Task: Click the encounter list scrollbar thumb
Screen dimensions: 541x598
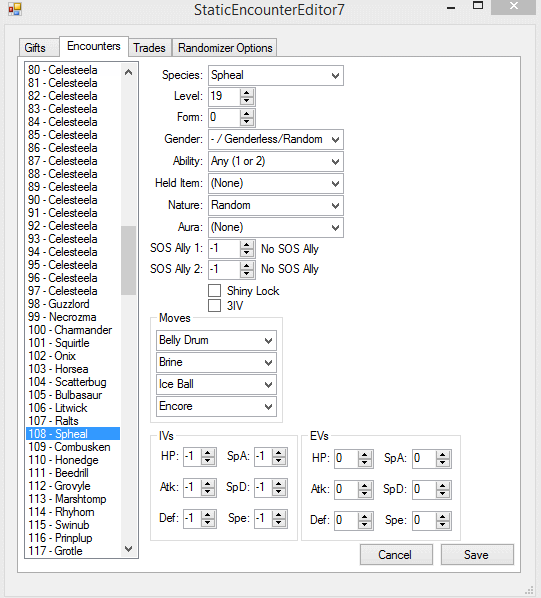Action: [x=128, y=260]
